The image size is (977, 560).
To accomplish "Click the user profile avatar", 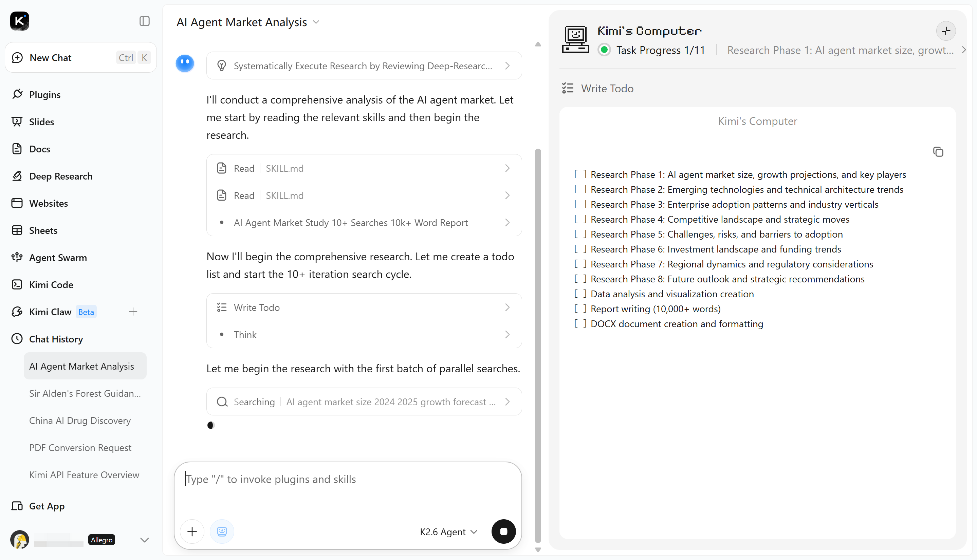I will click(20, 540).
